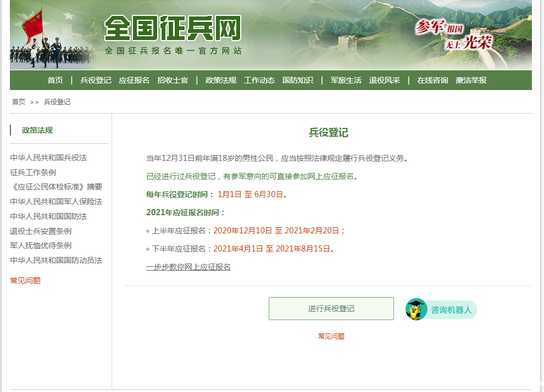Click the 参军报国 无上光荣 slogan graphic

tap(454, 35)
